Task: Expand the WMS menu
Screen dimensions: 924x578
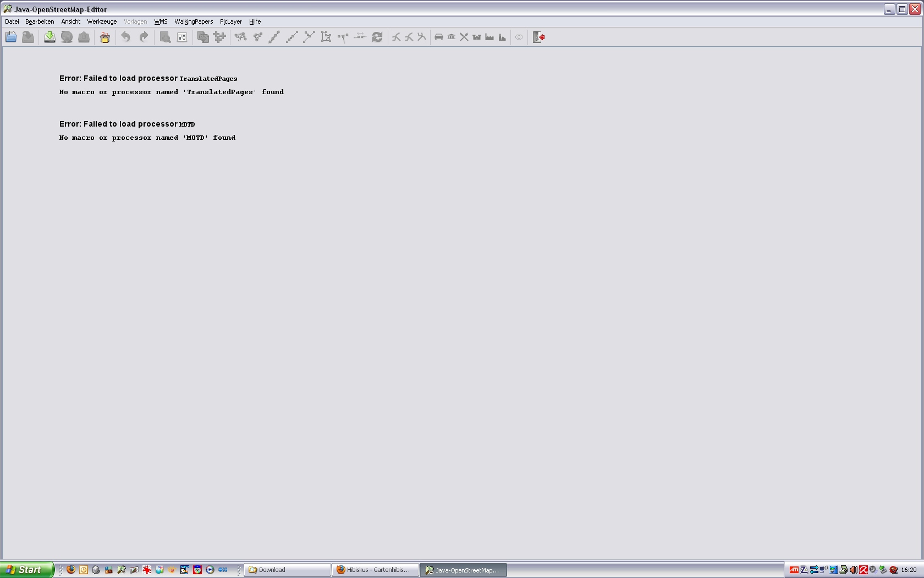Action: pyautogui.click(x=161, y=21)
